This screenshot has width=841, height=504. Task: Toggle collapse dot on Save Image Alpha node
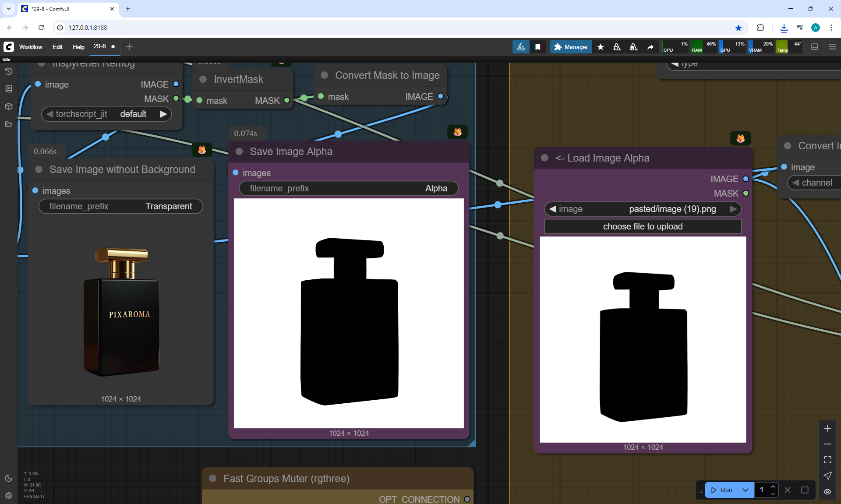[239, 152]
